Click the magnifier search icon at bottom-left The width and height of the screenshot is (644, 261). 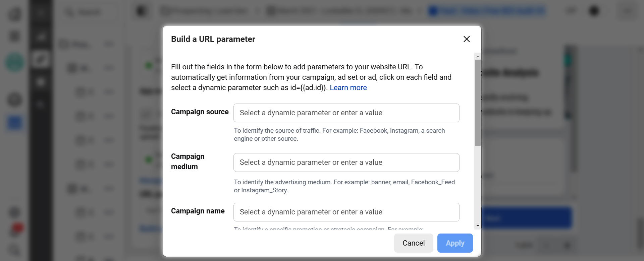(x=14, y=250)
